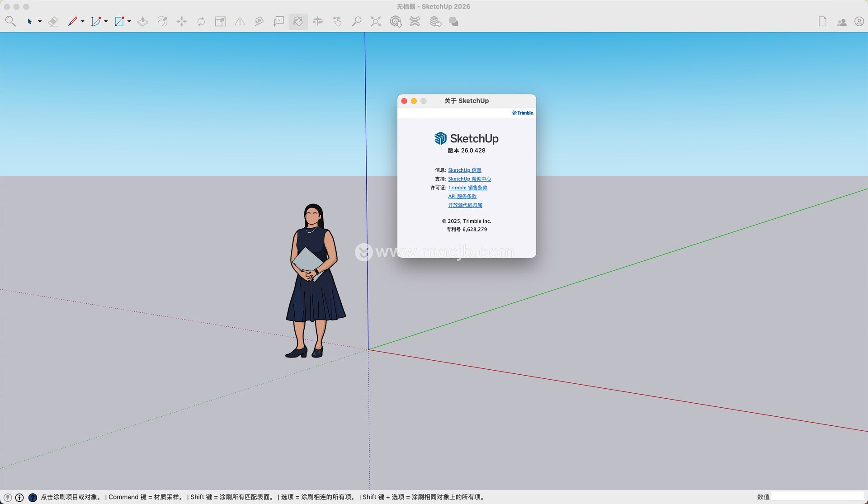Close the 关于 SketchUp dialog

point(404,101)
